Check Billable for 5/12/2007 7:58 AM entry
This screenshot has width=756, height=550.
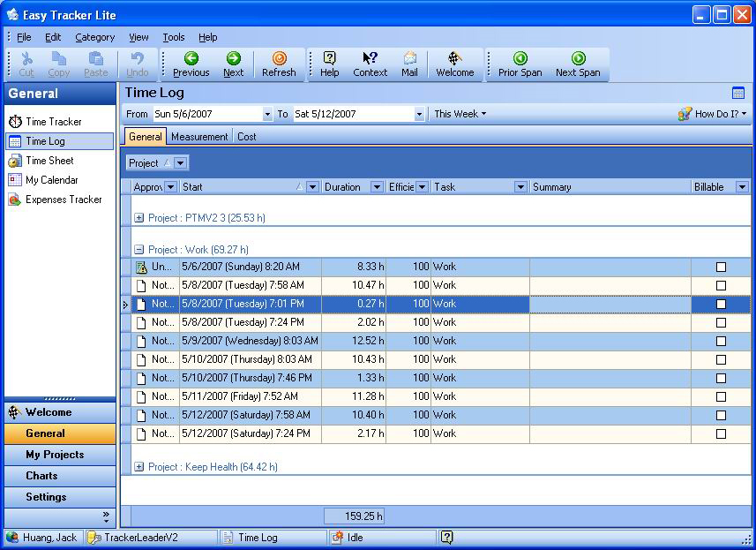coord(721,415)
